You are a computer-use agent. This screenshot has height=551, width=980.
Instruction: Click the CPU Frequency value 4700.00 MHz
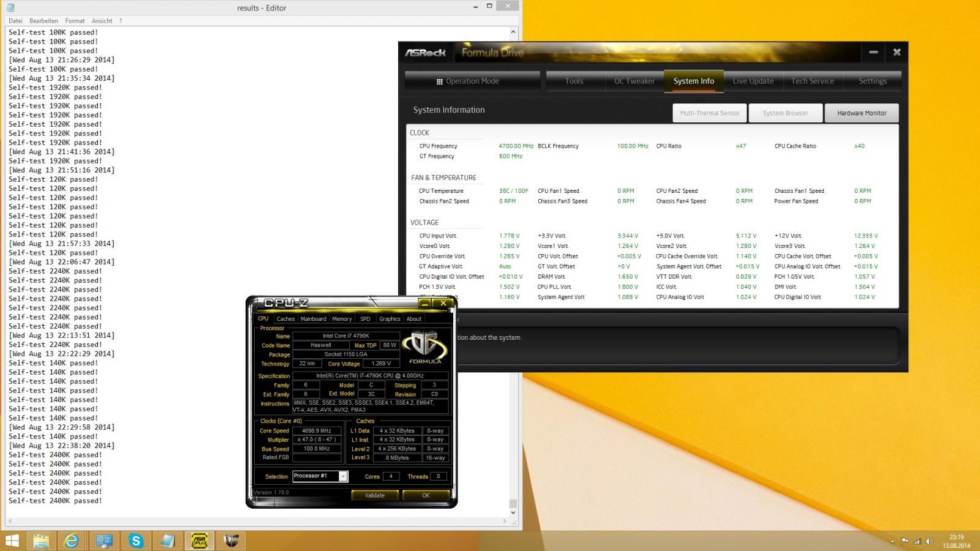[516, 146]
